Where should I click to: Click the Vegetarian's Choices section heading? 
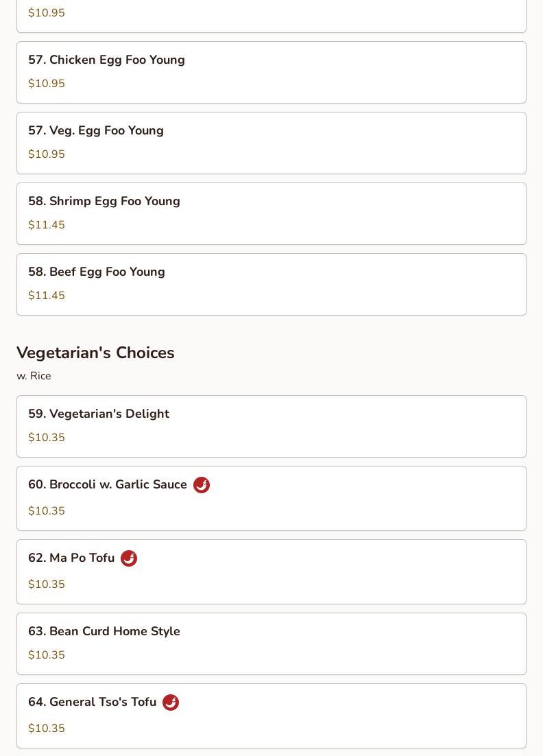95,353
